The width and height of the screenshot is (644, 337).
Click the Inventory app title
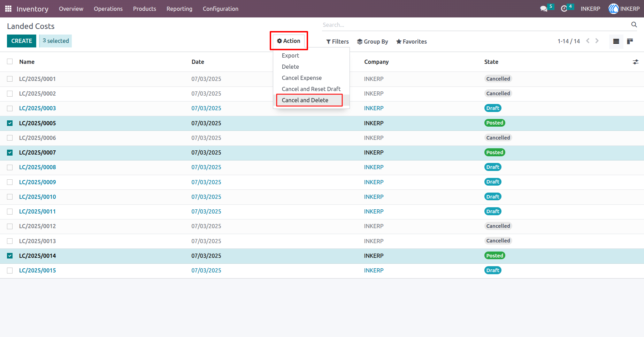[32, 9]
